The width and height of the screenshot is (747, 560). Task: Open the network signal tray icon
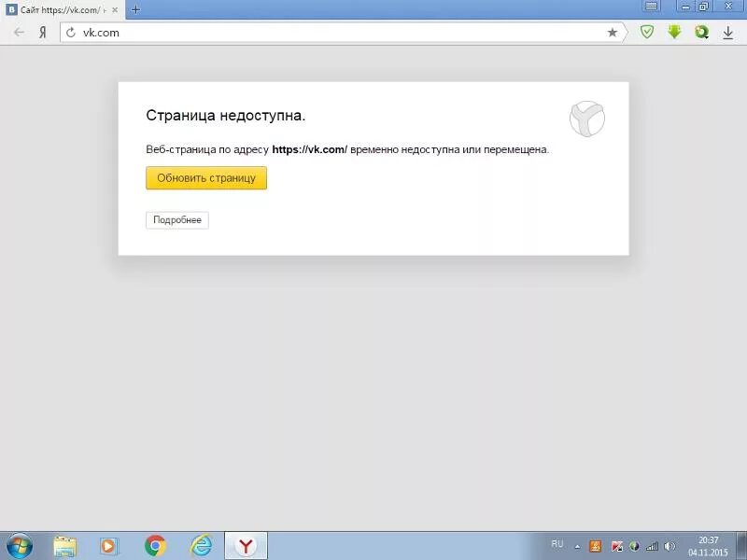[x=652, y=546]
